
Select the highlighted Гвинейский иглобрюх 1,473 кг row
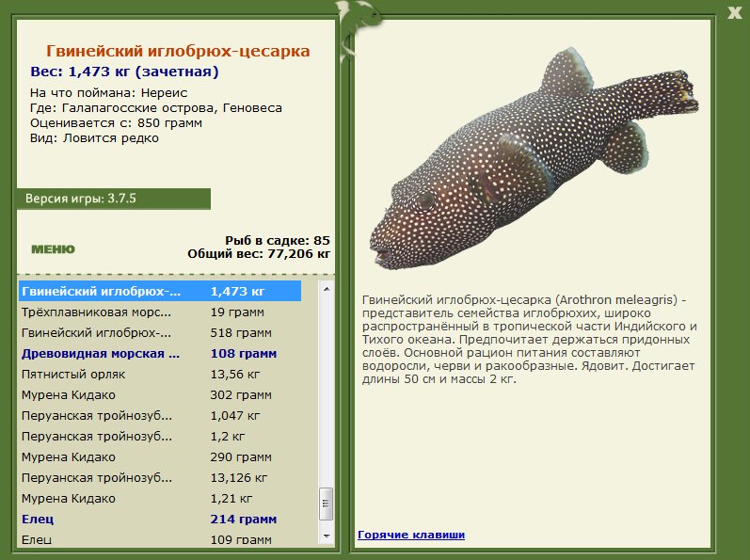160,291
